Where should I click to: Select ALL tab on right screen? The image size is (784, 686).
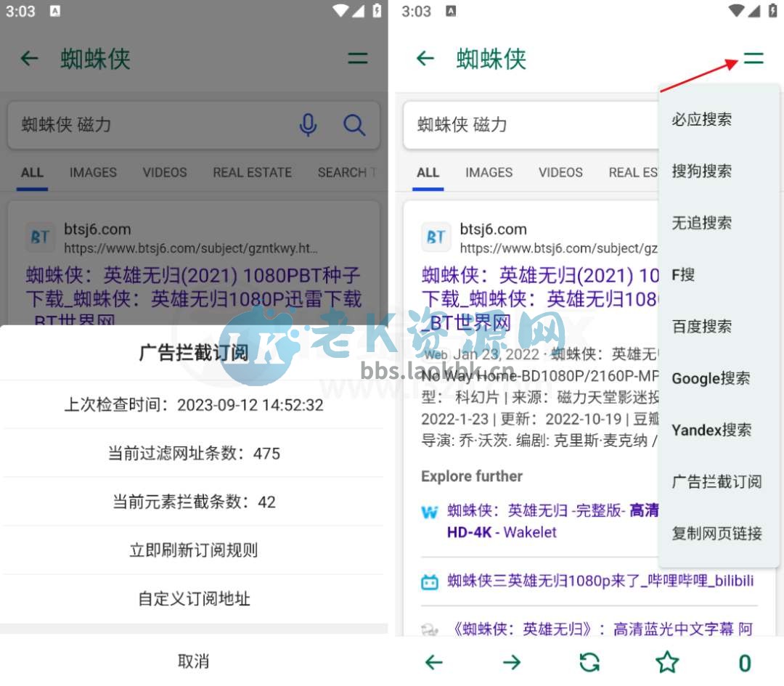click(x=428, y=173)
